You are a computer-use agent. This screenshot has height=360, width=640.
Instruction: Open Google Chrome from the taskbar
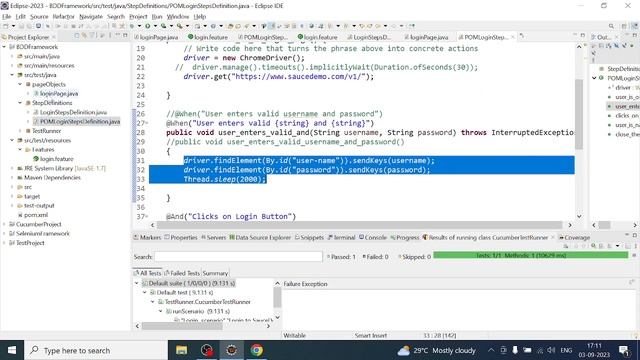257,350
